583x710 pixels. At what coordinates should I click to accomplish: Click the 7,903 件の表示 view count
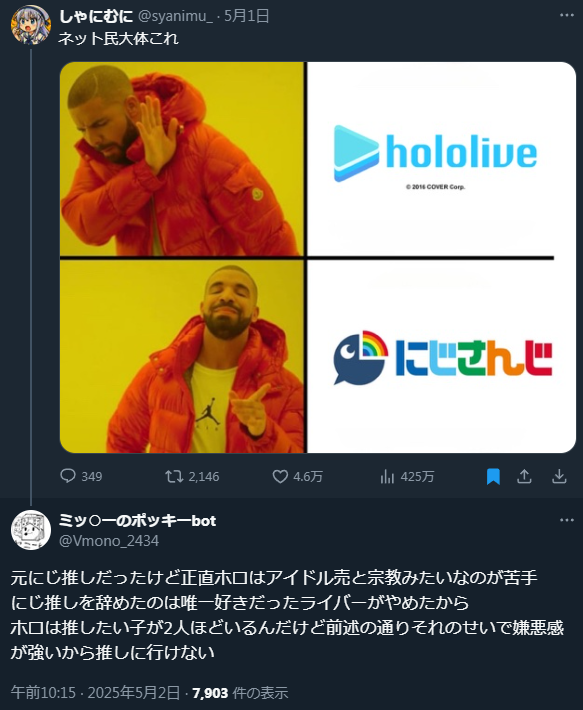point(240,692)
